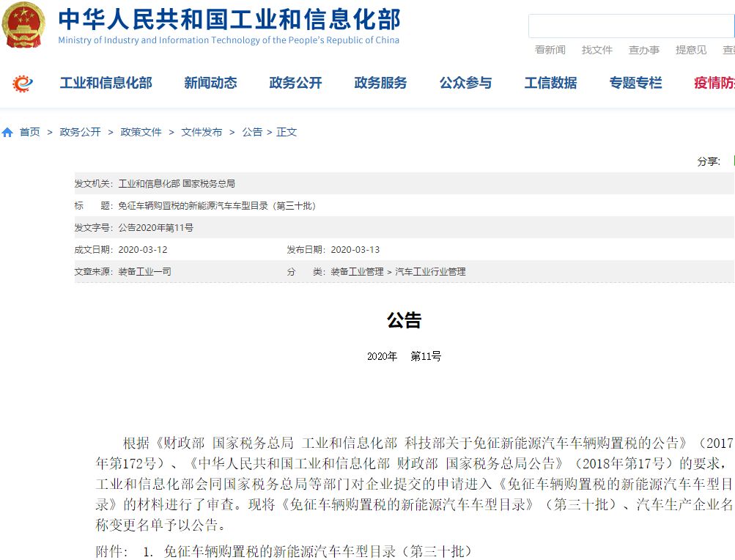The image size is (735, 560).
Task: Click the national emblem logo
Action: 23,24
